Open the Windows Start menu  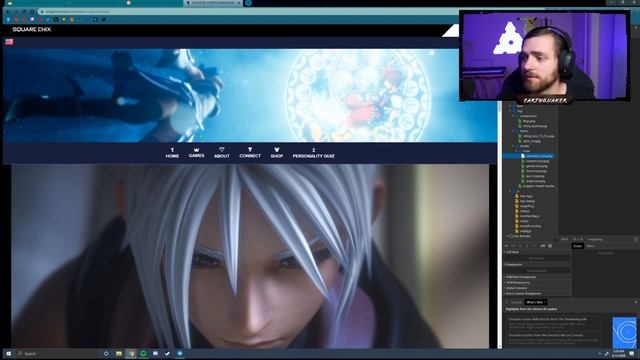coord(8,353)
